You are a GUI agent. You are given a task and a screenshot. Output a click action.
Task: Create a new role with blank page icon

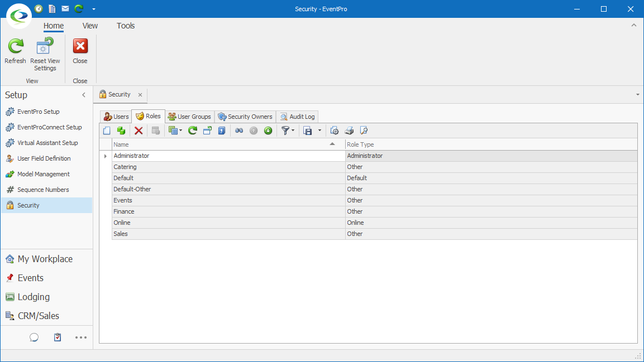tap(107, 131)
